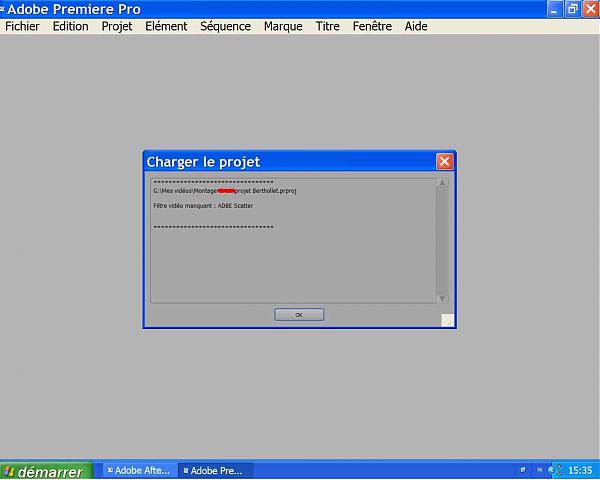The image size is (600, 480).
Task: Click the project file path line
Action: (225, 191)
